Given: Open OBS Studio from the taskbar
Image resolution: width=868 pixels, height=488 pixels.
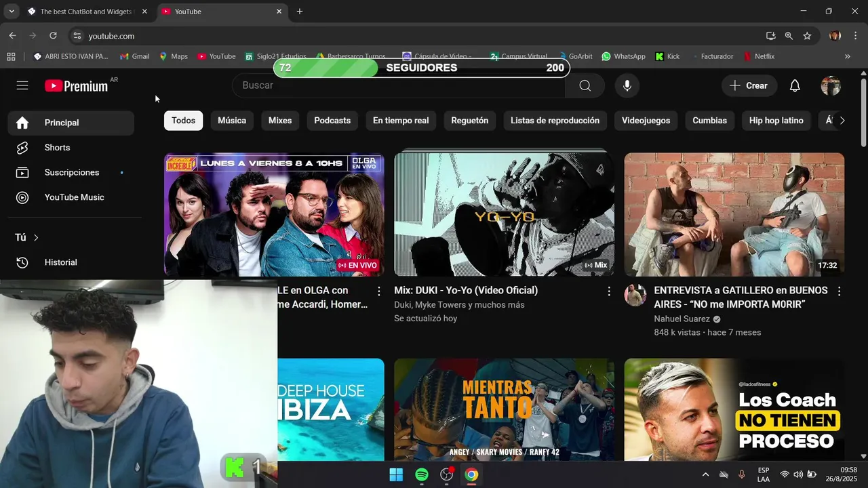Looking at the screenshot, I should point(446,474).
